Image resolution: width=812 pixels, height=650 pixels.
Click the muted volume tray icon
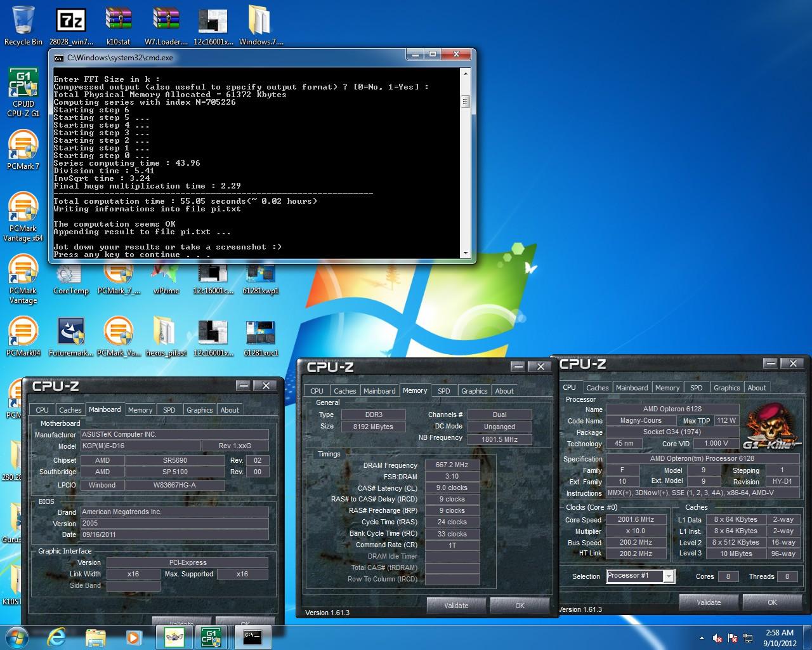(717, 638)
